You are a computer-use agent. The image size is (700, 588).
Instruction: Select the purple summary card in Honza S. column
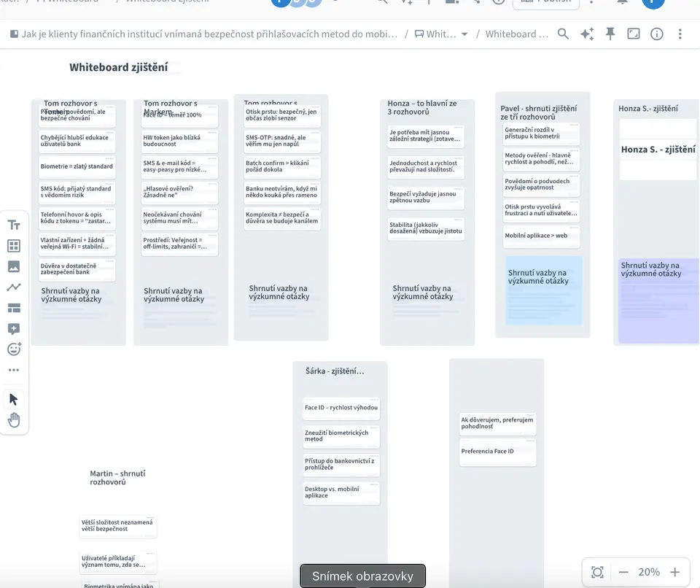click(659, 301)
